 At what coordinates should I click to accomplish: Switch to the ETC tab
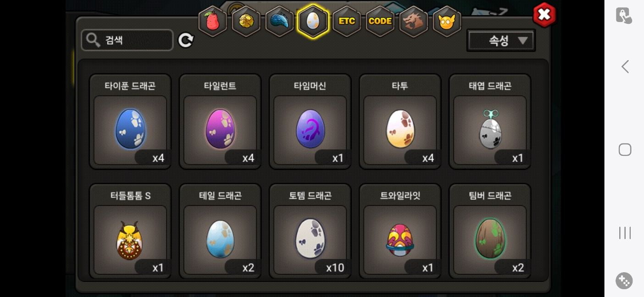(x=346, y=21)
